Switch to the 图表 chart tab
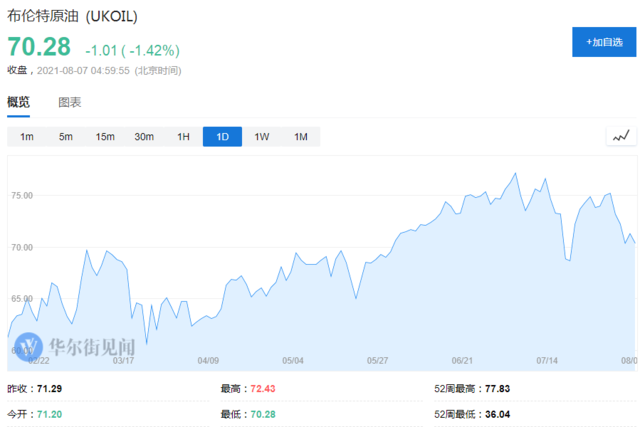The image size is (640, 427). click(x=70, y=102)
